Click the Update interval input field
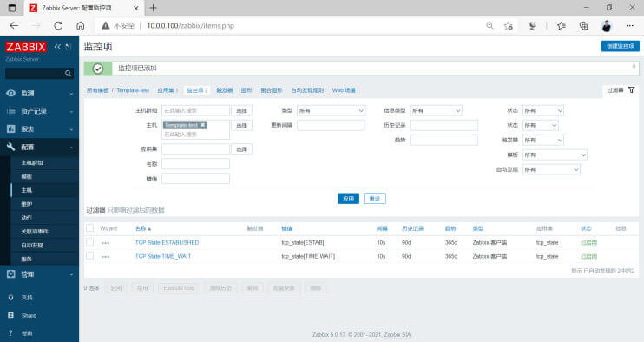This screenshot has width=644, height=342. pyautogui.click(x=331, y=125)
